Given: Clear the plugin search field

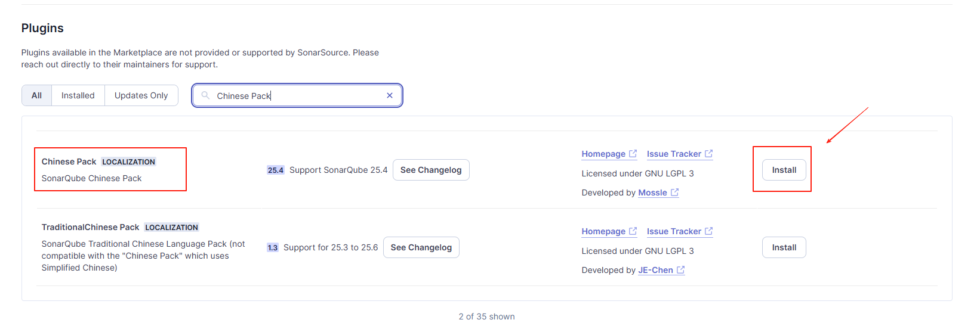Looking at the screenshot, I should 390,95.
